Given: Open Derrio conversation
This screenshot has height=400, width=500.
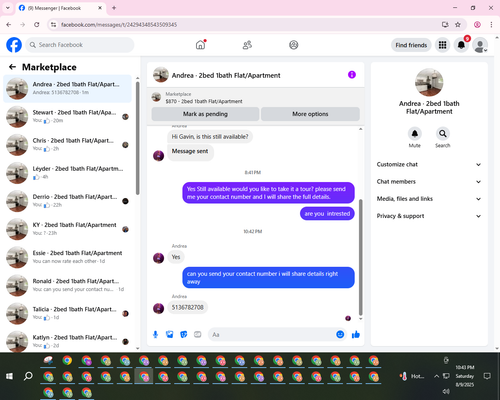Looking at the screenshot, I should click(x=67, y=201).
